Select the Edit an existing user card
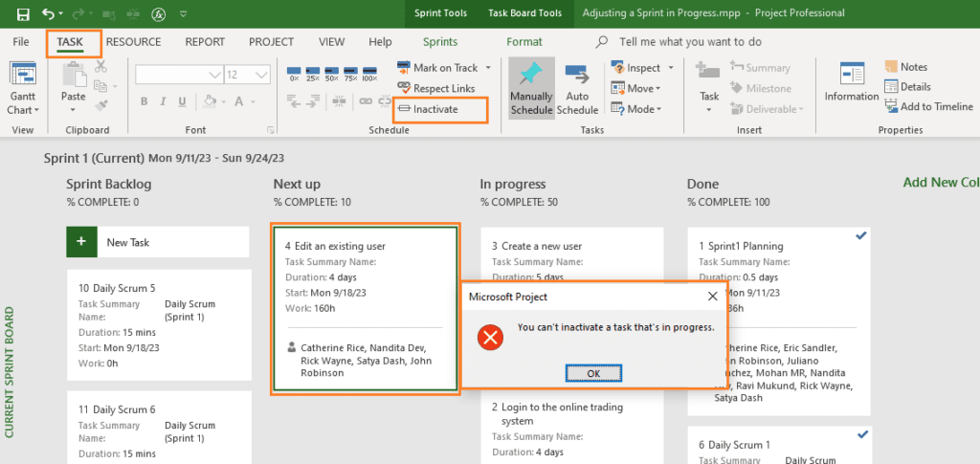Image resolution: width=980 pixels, height=464 pixels. tap(365, 309)
